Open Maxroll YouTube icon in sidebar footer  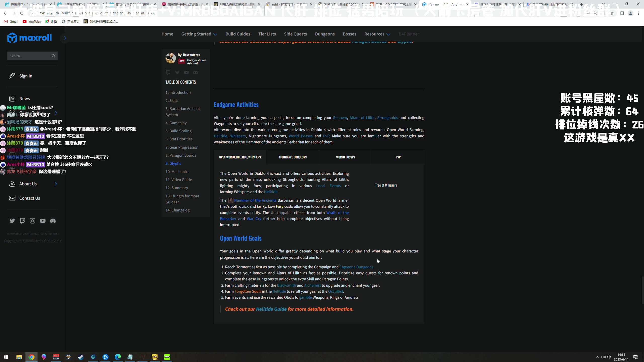tap(43, 221)
